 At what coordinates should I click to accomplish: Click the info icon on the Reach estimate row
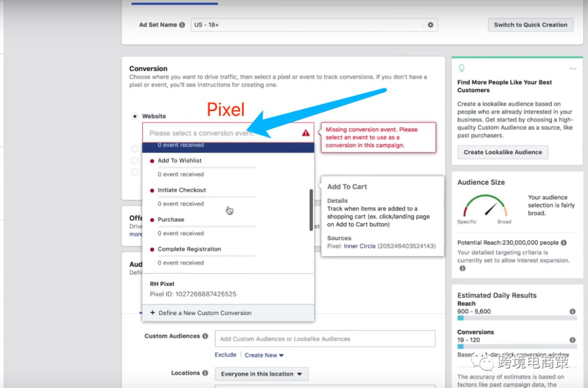click(572, 312)
